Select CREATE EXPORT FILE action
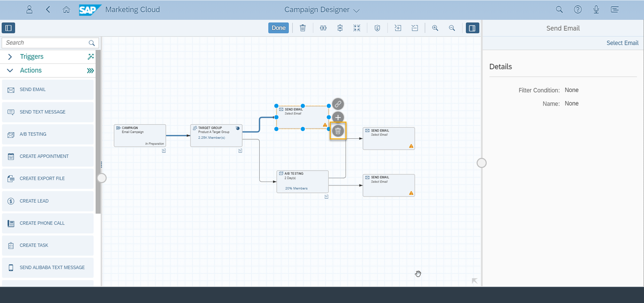644x303 pixels. (x=48, y=178)
